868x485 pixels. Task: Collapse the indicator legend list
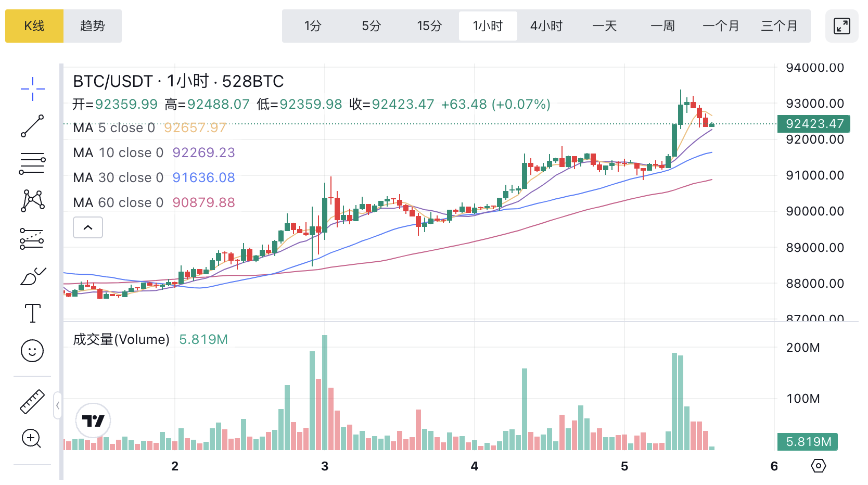88,227
